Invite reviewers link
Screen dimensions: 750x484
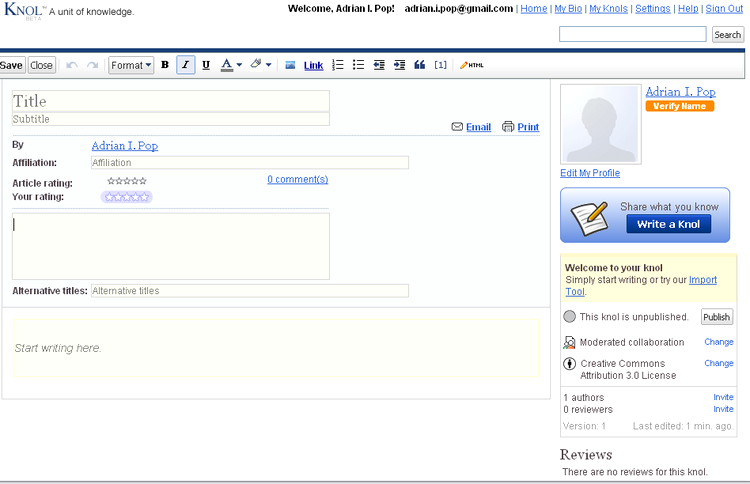(723, 409)
